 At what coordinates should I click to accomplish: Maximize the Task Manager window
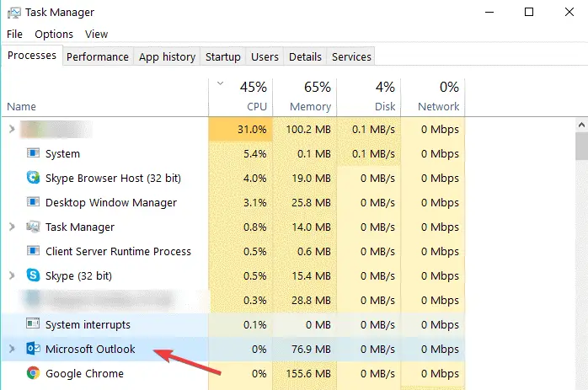click(529, 12)
